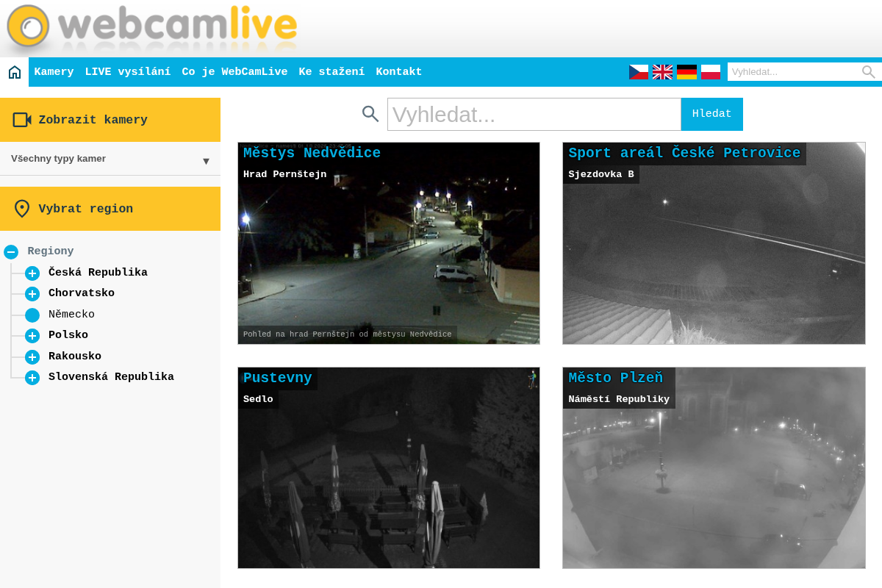The height and width of the screenshot is (588, 882).
Task: Click the Hrad Pernštejn subtitle
Action: [285, 175]
